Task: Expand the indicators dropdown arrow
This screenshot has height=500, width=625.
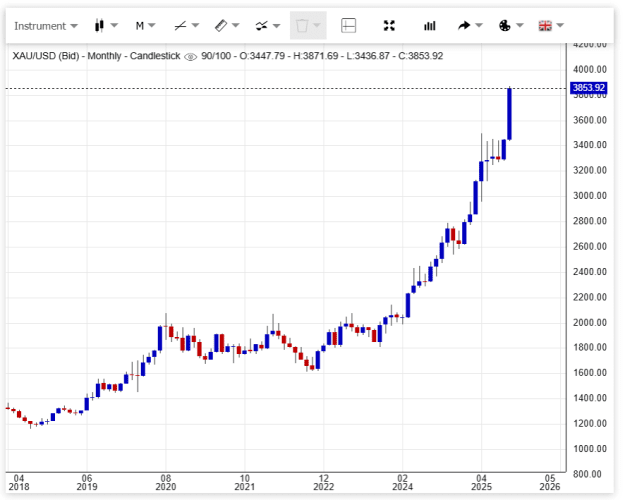Action: tap(277, 26)
